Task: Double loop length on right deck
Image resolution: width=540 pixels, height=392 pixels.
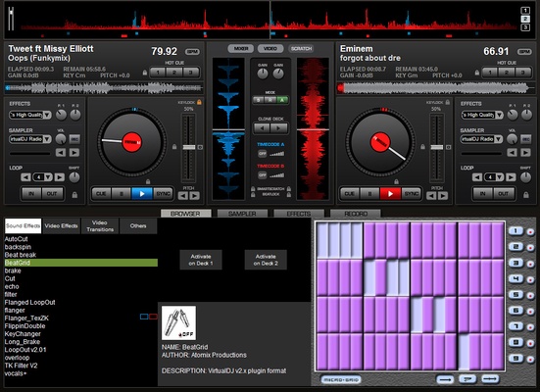Action: point(511,177)
